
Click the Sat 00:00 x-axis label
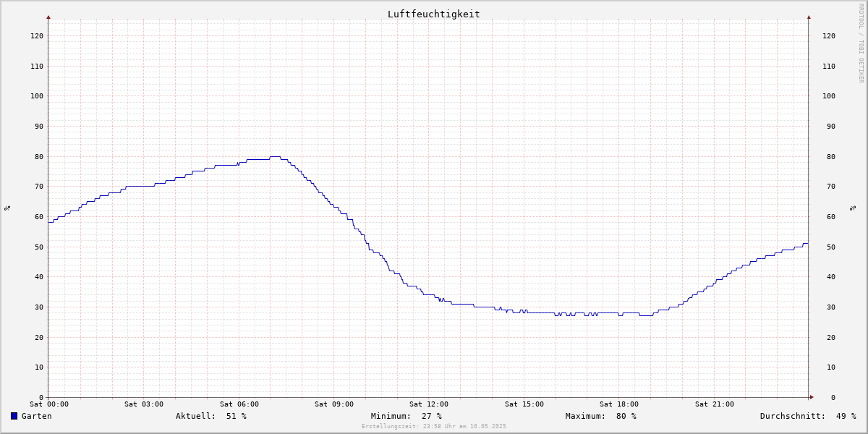[49, 404]
